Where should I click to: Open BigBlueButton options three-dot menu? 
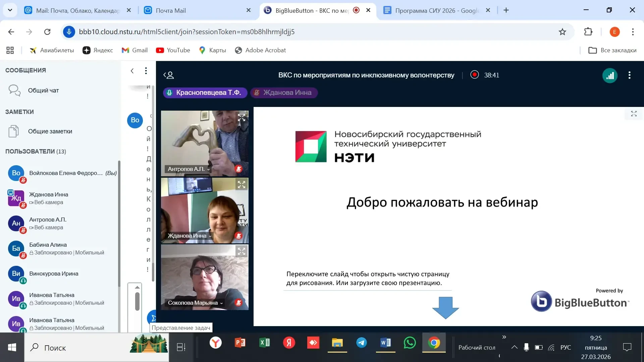pos(629,75)
